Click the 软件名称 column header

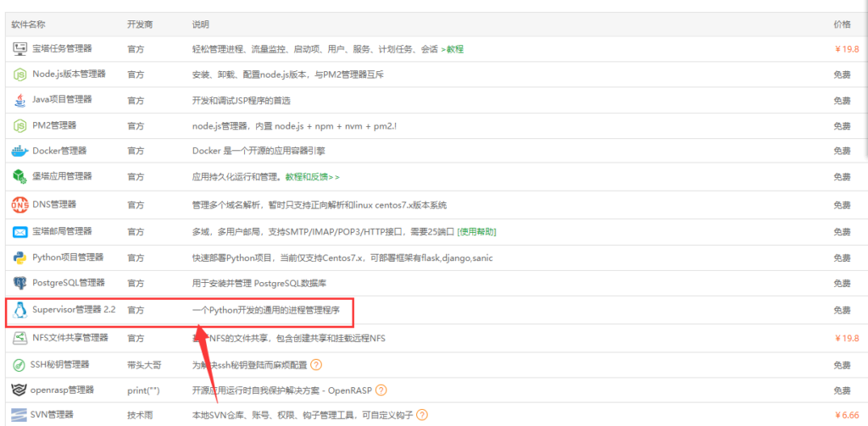(28, 25)
